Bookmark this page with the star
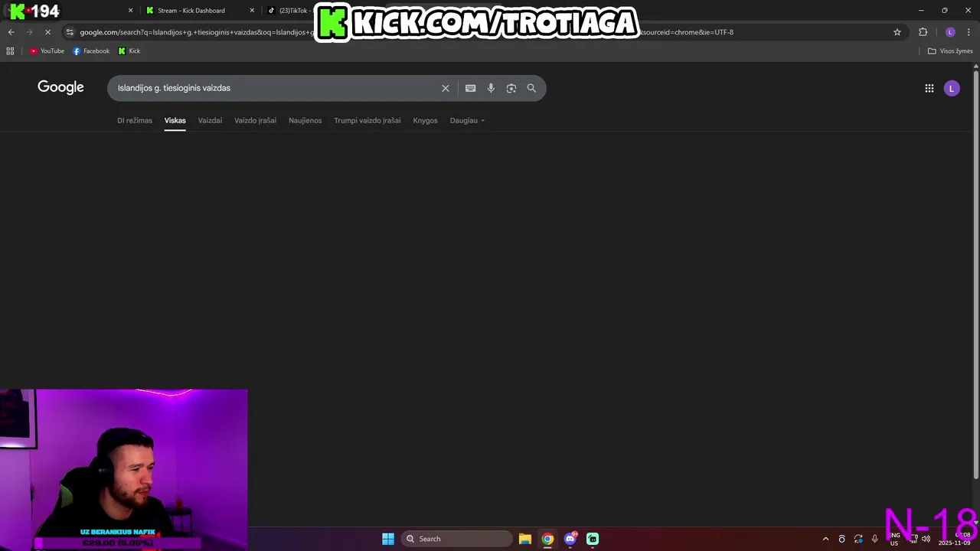 (897, 32)
